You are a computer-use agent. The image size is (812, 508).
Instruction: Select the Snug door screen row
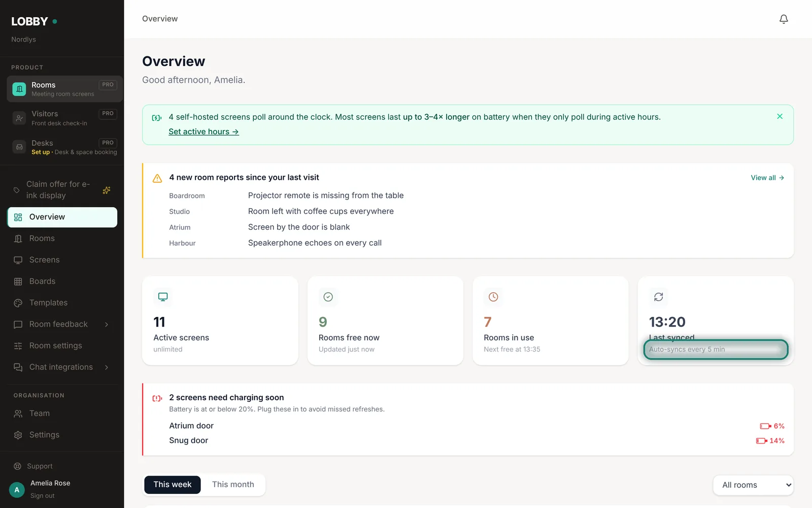click(x=477, y=440)
